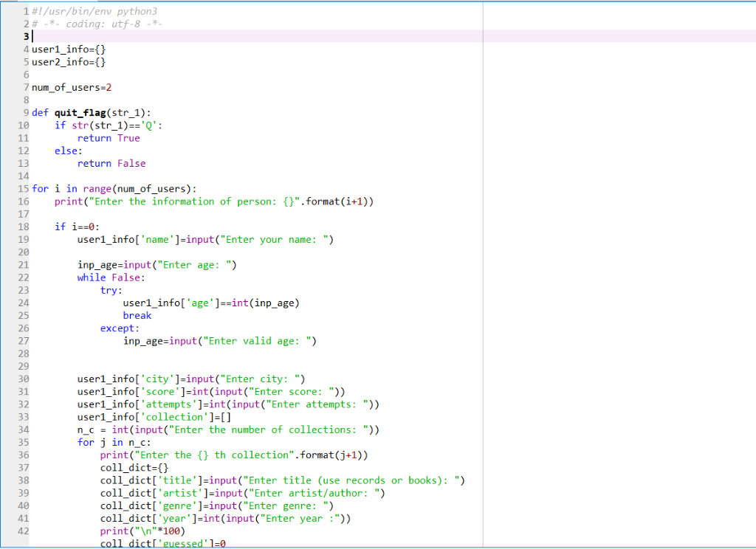Click the num_of_users=2 assignment
Viewport: 756px width, 549px height.
pyautogui.click(x=72, y=87)
